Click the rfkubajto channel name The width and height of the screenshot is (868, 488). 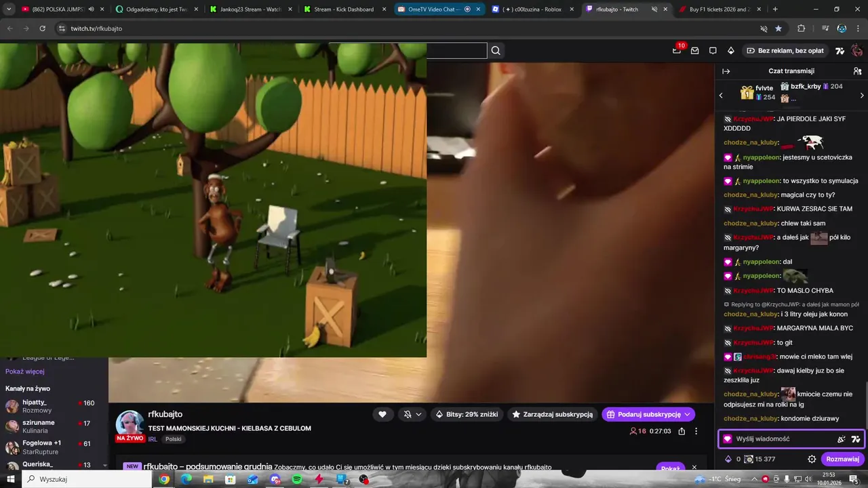pos(165,414)
